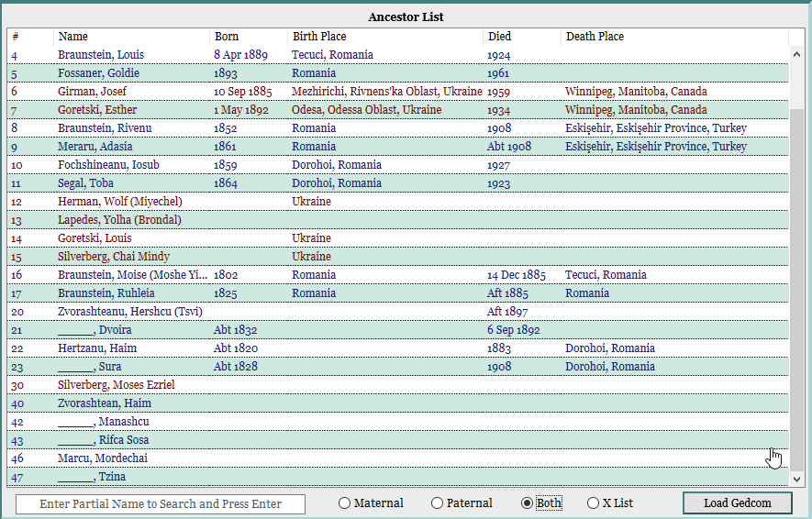Viewport: 812px width, 519px height.
Task: Click Abt 1908 death date cell
Action: click(x=509, y=147)
